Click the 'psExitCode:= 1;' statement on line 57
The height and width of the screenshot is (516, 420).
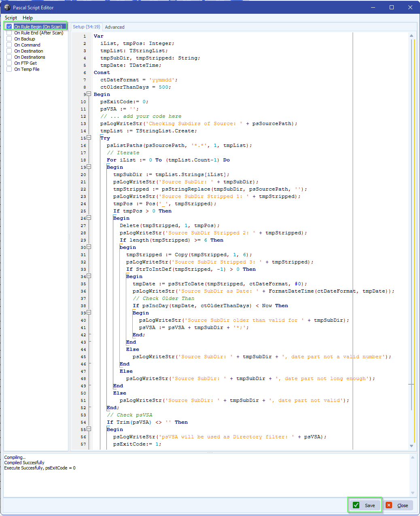(x=138, y=444)
